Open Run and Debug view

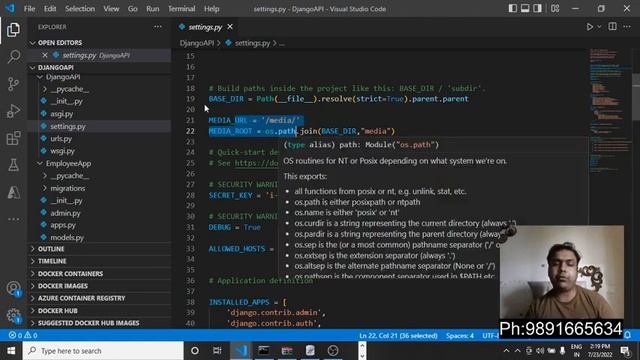(x=13, y=111)
